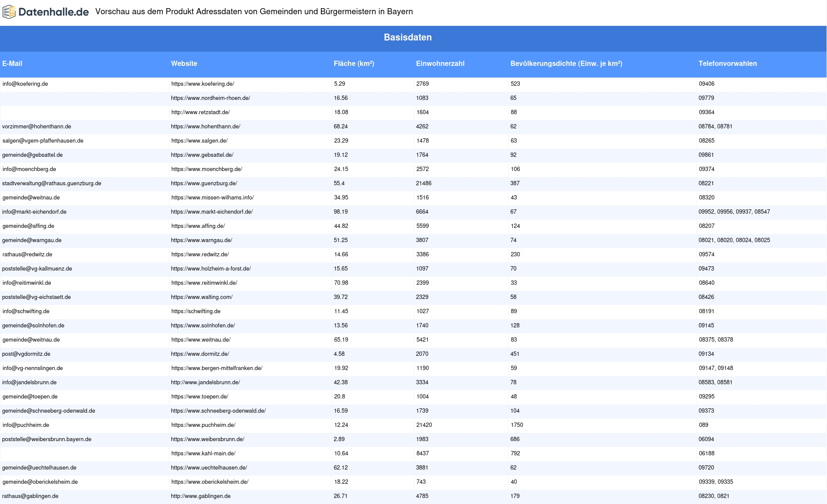827x504 pixels.
Task: Select telephone codes 09147, 09148
Action: [715, 368]
